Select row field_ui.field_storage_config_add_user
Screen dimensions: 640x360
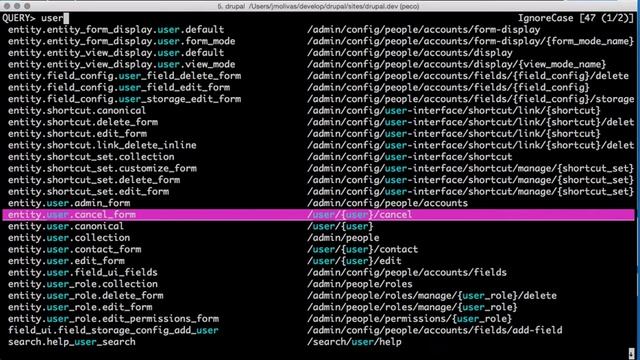pyautogui.click(x=318, y=330)
